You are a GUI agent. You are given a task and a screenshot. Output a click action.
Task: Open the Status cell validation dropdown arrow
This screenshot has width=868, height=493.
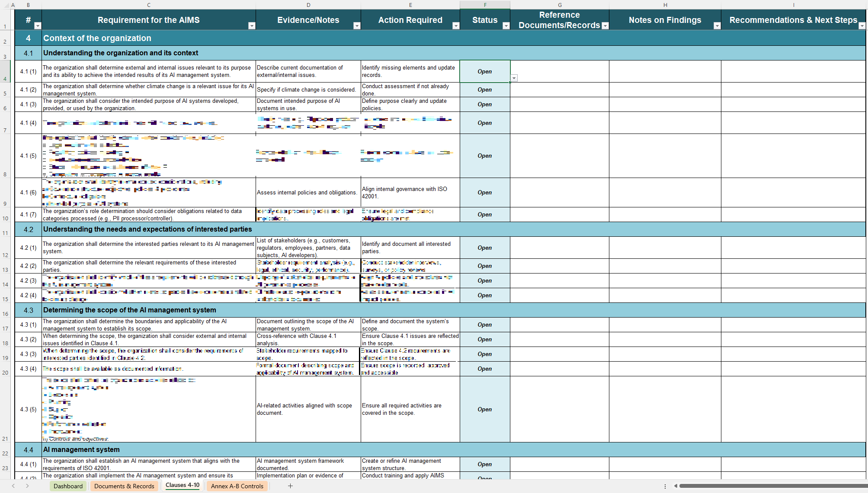click(514, 78)
